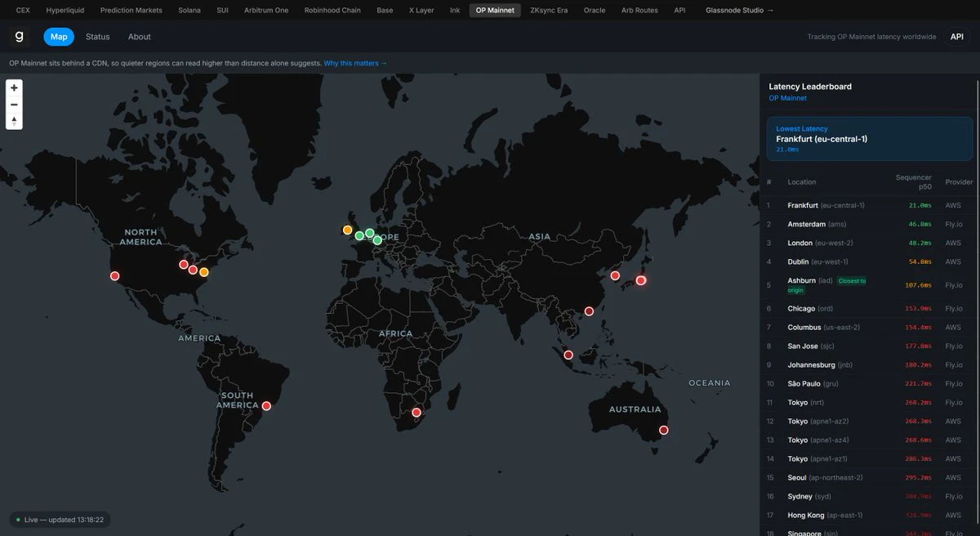Switch to the Status view

coord(97,37)
